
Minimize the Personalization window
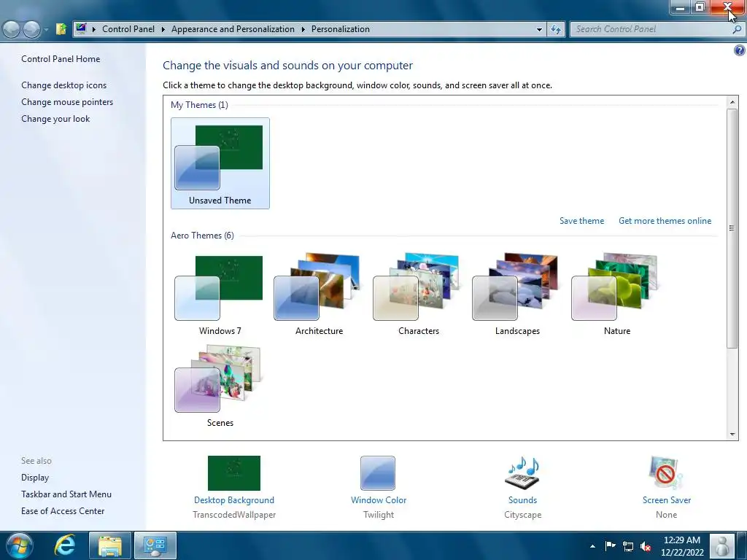click(x=681, y=7)
